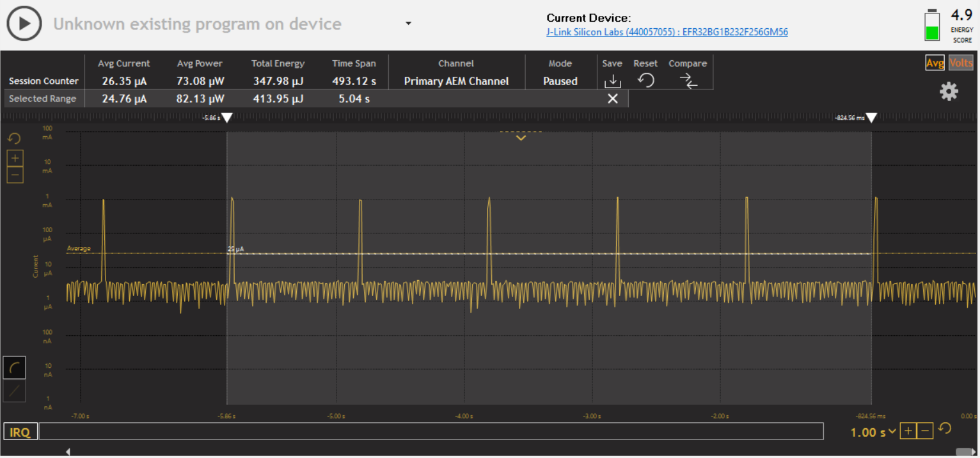The image size is (980, 458).
Task: Select the Session Counter row
Action: point(42,81)
